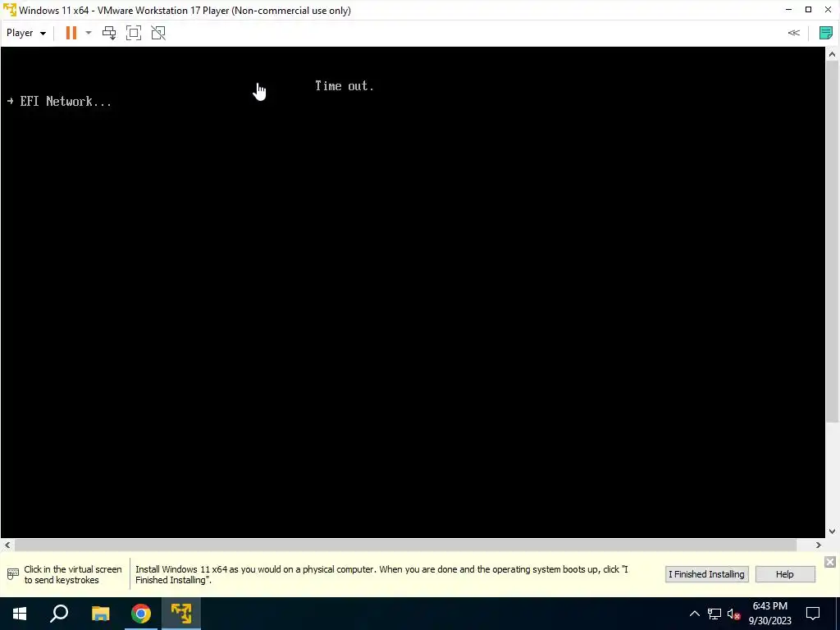Click the Time out. message
The image size is (840, 630).
click(344, 85)
